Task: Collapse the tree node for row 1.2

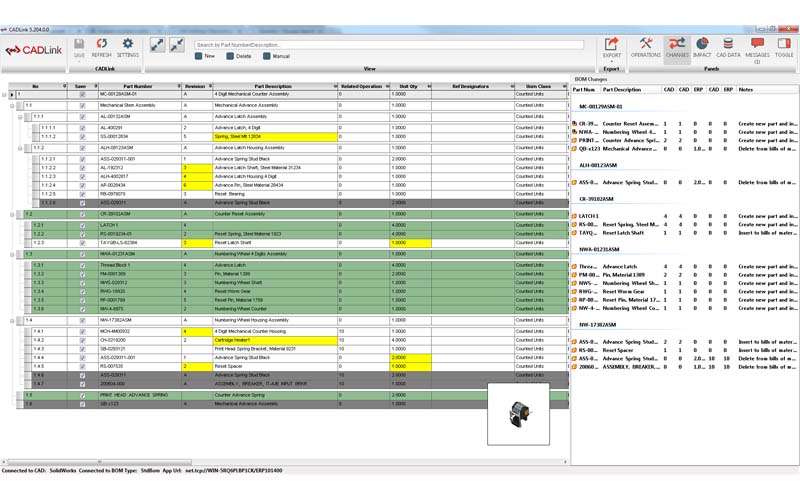Action: [12, 214]
